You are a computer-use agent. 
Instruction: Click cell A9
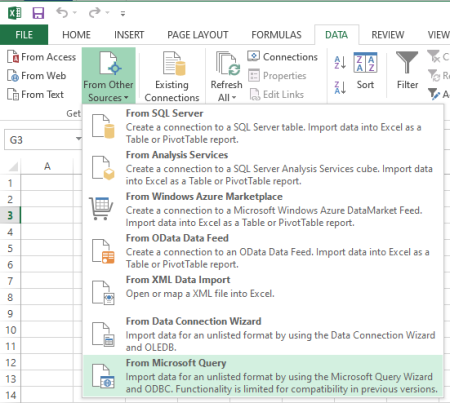click(x=47, y=314)
